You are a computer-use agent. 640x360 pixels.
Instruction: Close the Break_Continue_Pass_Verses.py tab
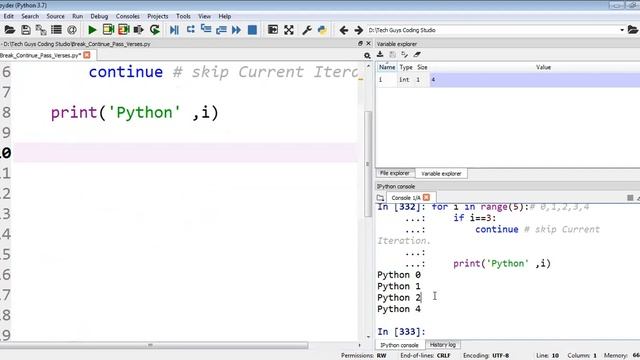(87, 55)
